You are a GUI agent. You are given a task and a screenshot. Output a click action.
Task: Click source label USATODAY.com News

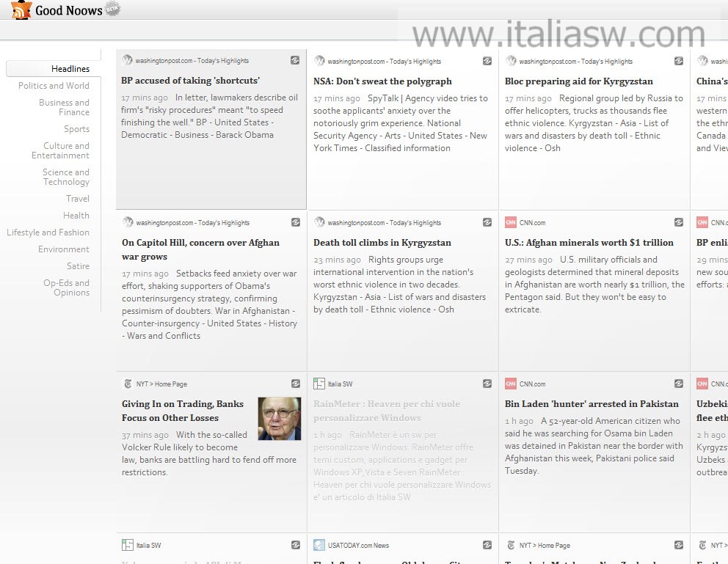(x=358, y=546)
